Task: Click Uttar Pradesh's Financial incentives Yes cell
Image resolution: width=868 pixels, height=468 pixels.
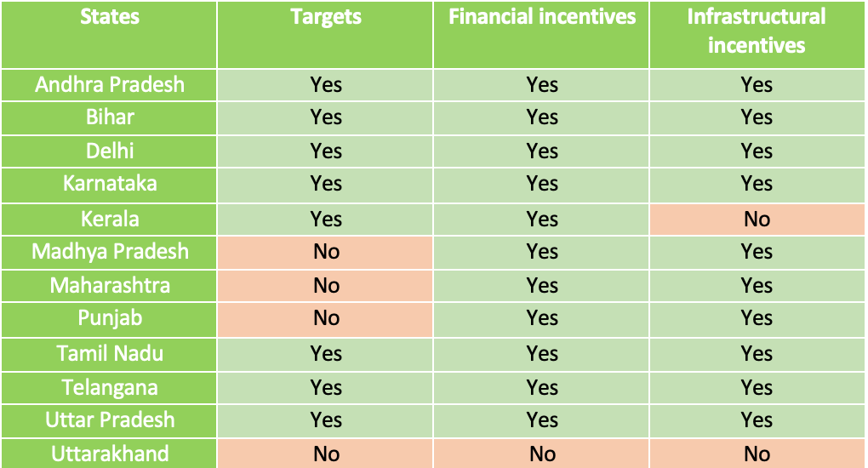Action: (541, 421)
